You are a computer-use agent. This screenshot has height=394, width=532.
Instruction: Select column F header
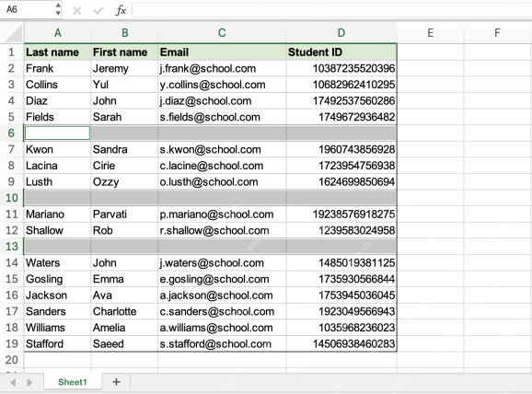497,33
